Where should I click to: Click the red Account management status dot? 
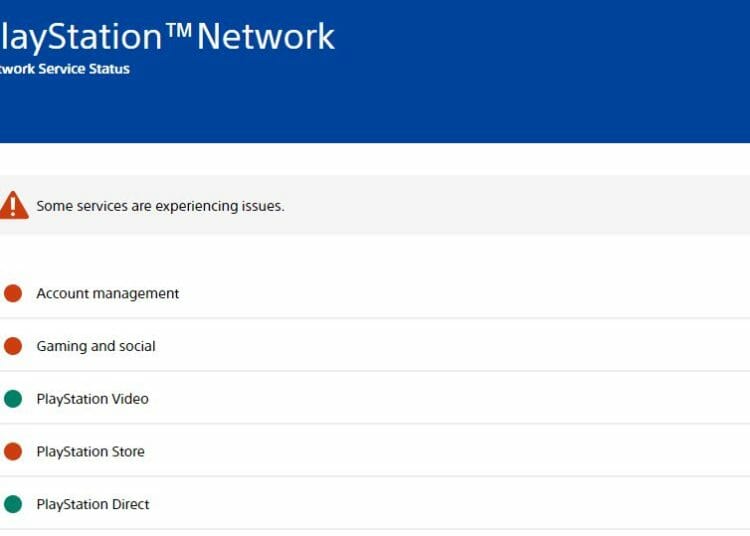pyautogui.click(x=13, y=293)
